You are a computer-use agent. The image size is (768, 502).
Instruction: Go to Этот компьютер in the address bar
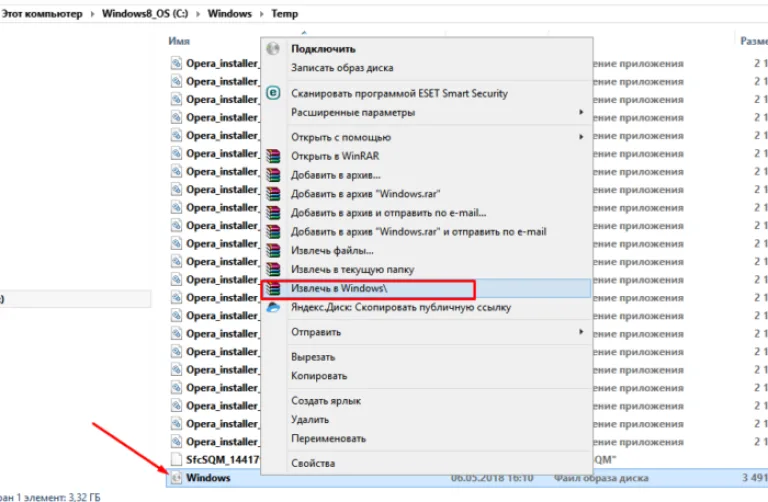tap(41, 14)
